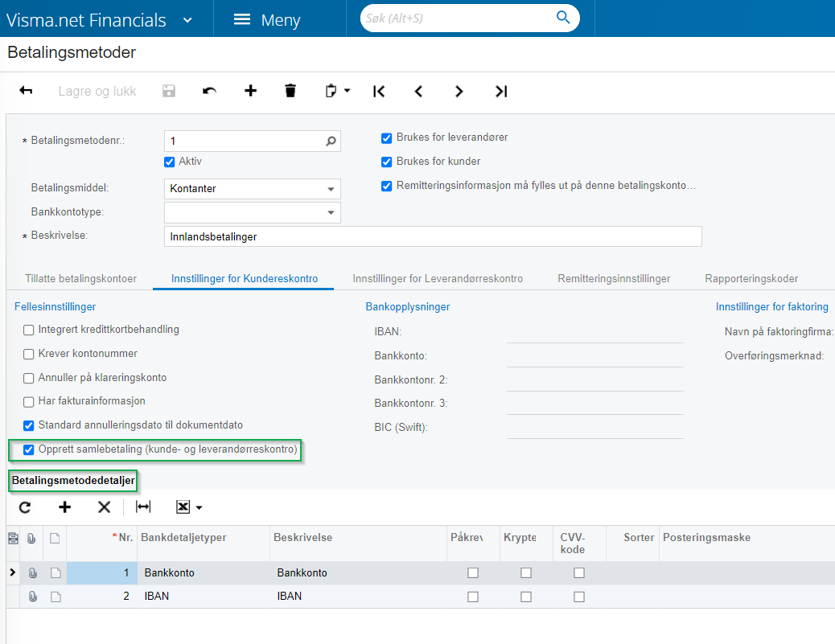Click fit-to-width columns icon in grid
Image resolution: width=835 pixels, height=644 pixels.
click(143, 507)
